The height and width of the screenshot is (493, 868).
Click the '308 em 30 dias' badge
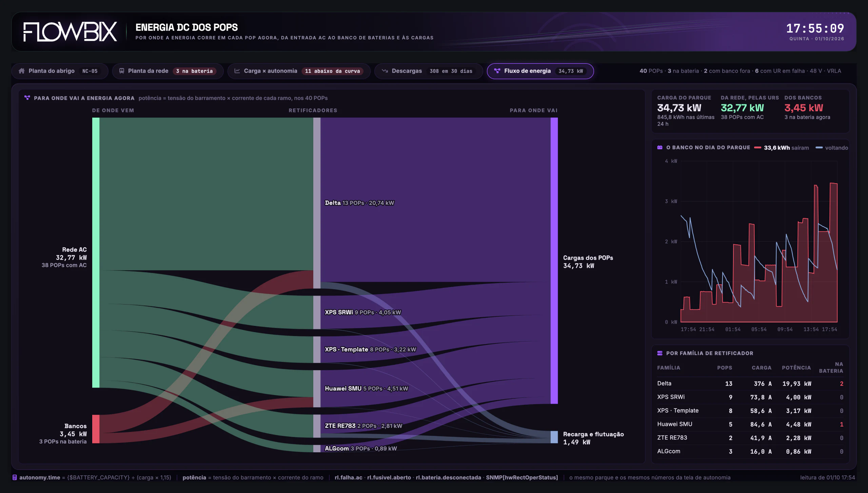pos(451,71)
